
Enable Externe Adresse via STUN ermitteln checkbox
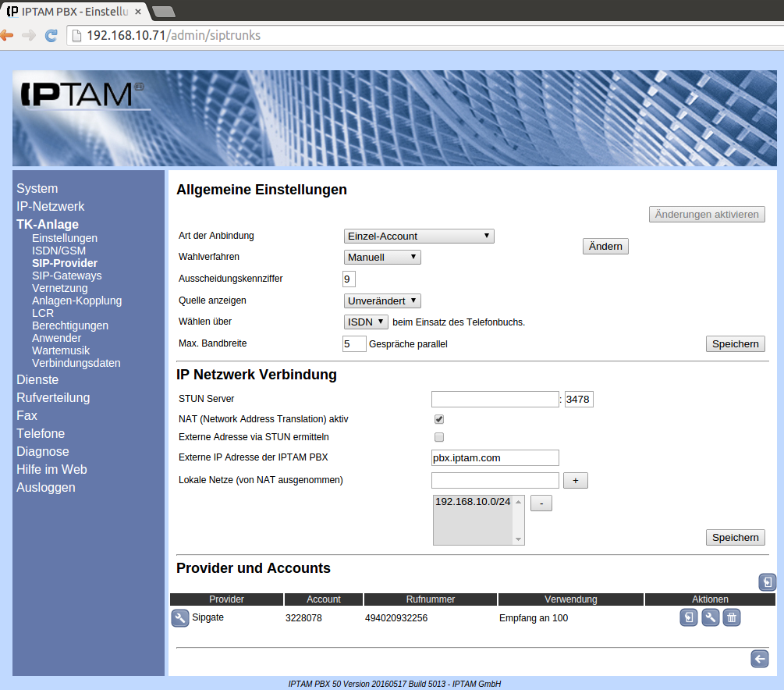439,437
